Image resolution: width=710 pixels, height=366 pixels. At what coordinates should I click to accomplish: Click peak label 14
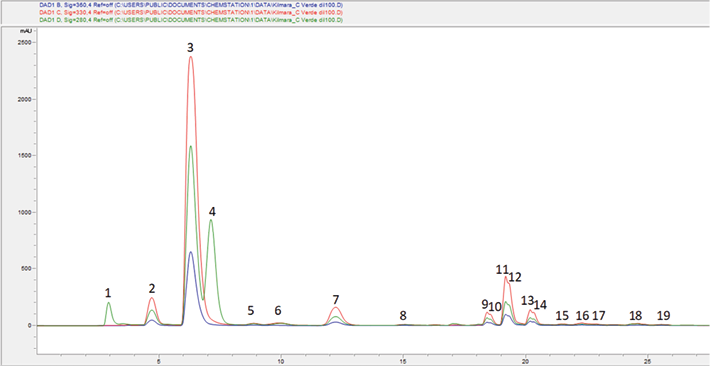pos(540,305)
